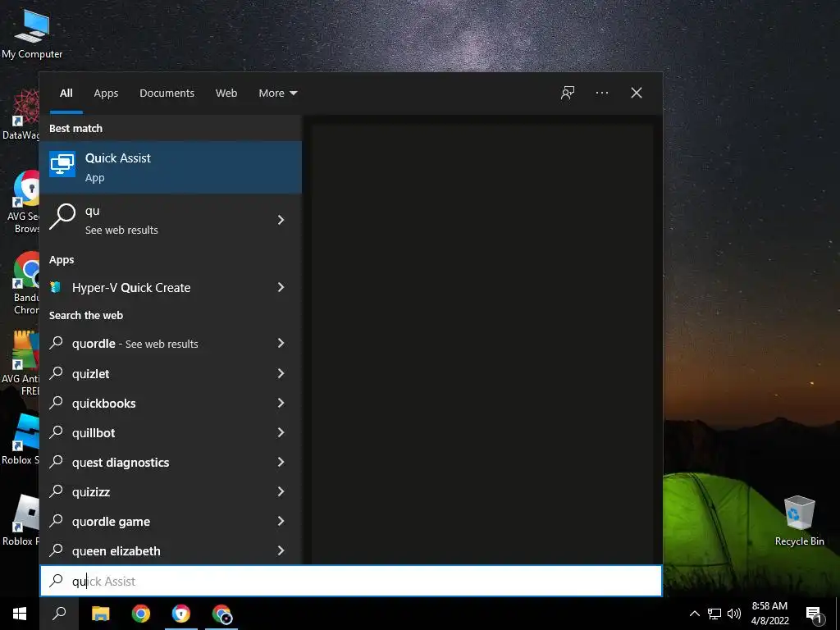Open the Quick Assist app result
The width and height of the screenshot is (840, 630).
tap(171, 167)
